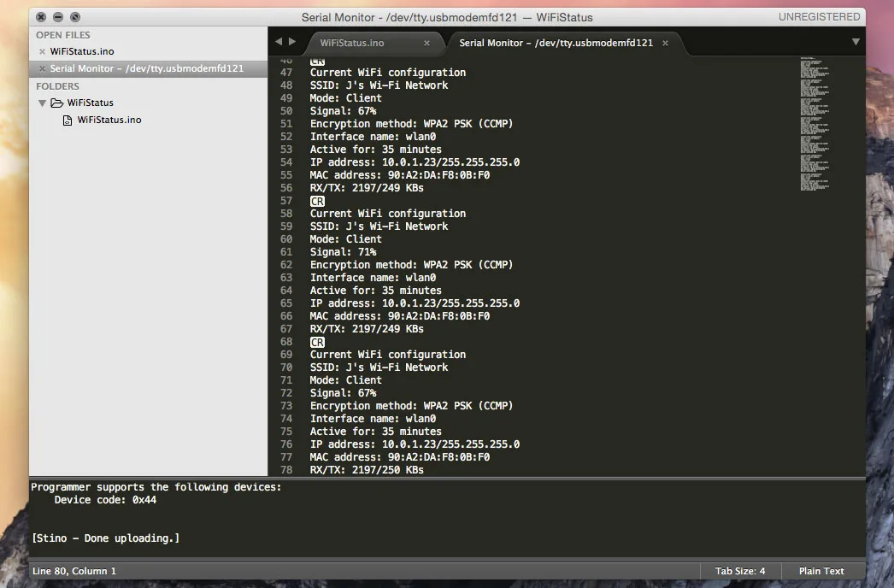Image resolution: width=894 pixels, height=588 pixels.
Task: Open the Tab Size: 4 menu
Action: click(x=739, y=571)
